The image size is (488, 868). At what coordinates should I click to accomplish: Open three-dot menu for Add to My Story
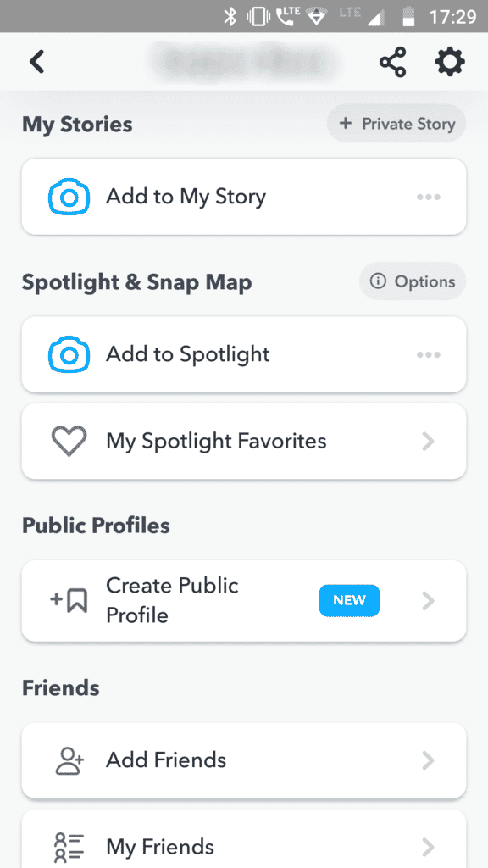429,197
